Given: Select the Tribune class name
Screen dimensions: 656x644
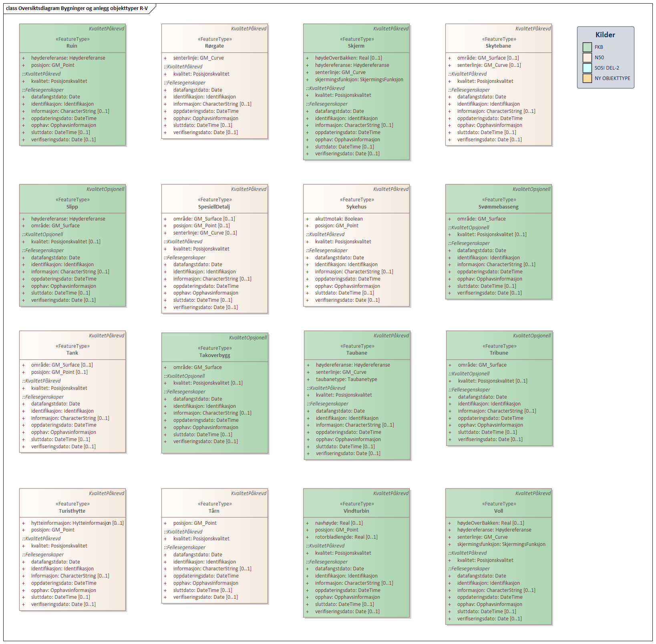Looking at the screenshot, I should 499,353.
